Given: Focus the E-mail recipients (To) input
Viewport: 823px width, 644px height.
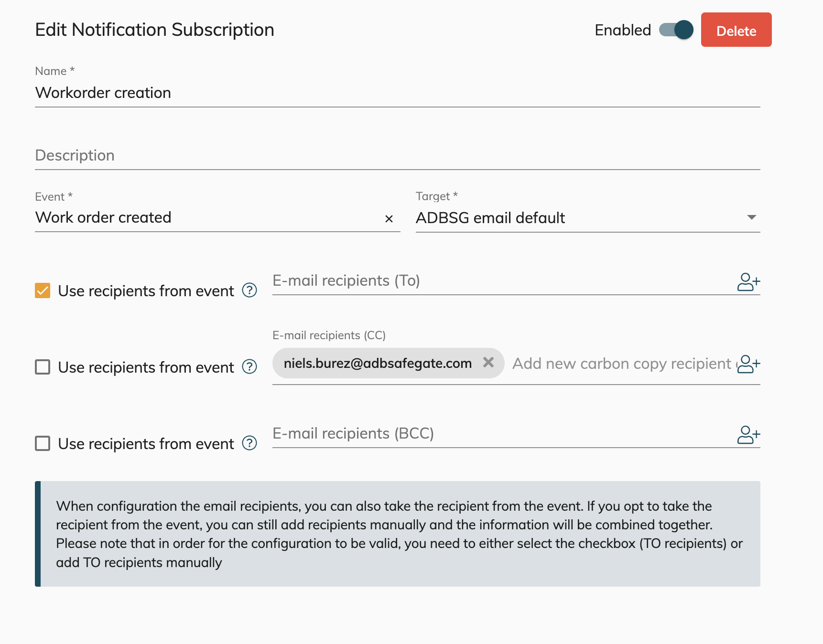Looking at the screenshot, I should click(x=502, y=281).
